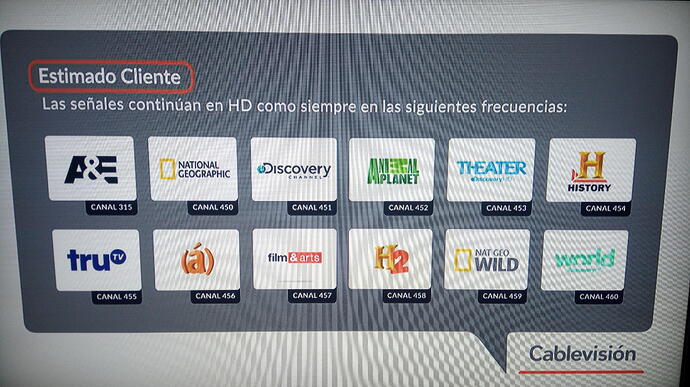Click the CANAL 456 label
This screenshot has height=387, width=690.
[x=215, y=296]
